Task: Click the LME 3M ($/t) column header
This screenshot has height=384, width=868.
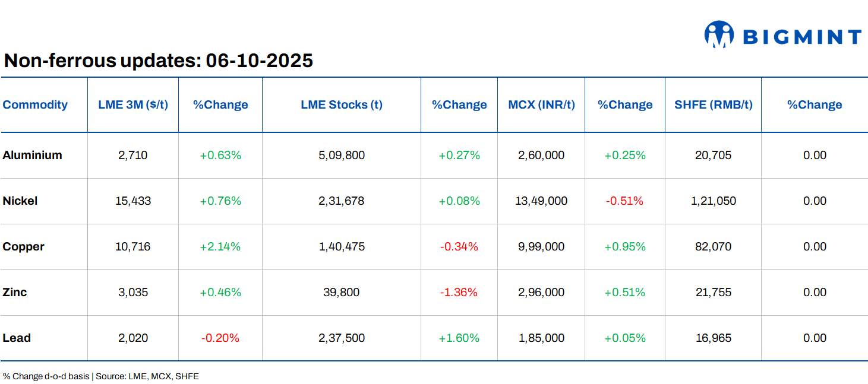Action: pyautogui.click(x=132, y=104)
